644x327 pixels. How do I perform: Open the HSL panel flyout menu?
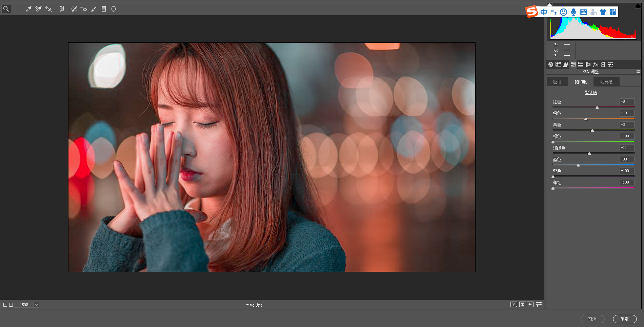(x=638, y=72)
